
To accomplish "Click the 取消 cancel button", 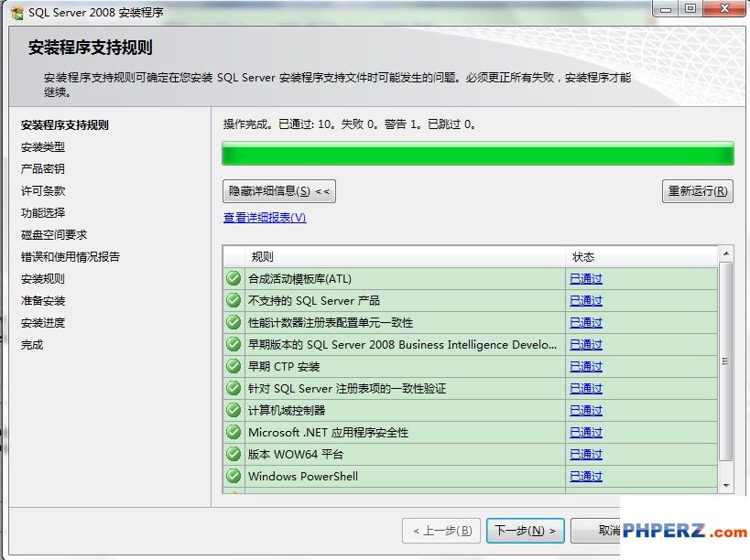I will [x=596, y=531].
